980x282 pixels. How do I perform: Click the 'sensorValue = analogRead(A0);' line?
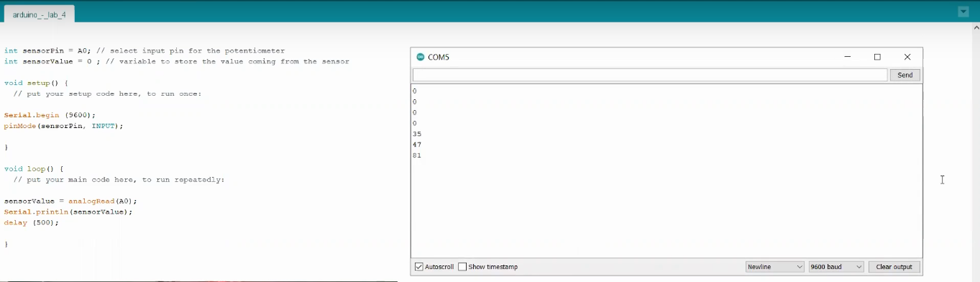[70, 201]
